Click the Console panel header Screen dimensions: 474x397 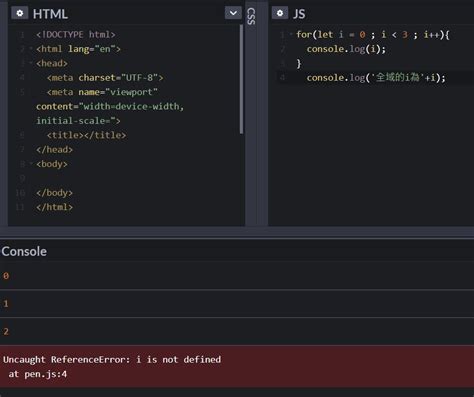tap(24, 251)
